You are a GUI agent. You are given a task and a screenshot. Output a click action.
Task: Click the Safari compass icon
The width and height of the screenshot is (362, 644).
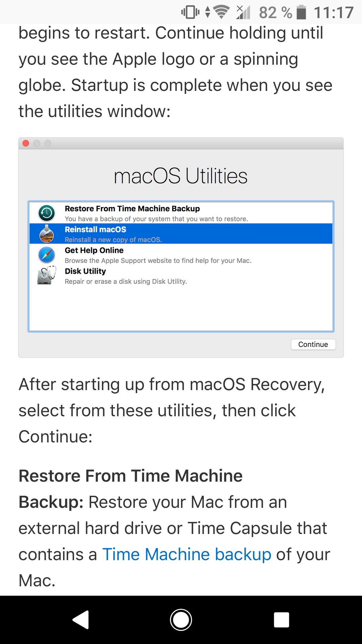47,255
